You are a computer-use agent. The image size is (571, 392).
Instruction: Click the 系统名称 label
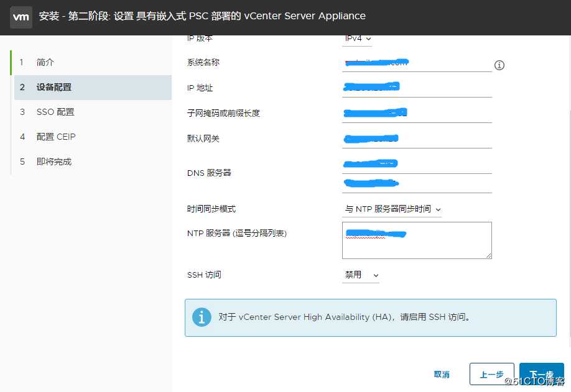click(x=203, y=63)
